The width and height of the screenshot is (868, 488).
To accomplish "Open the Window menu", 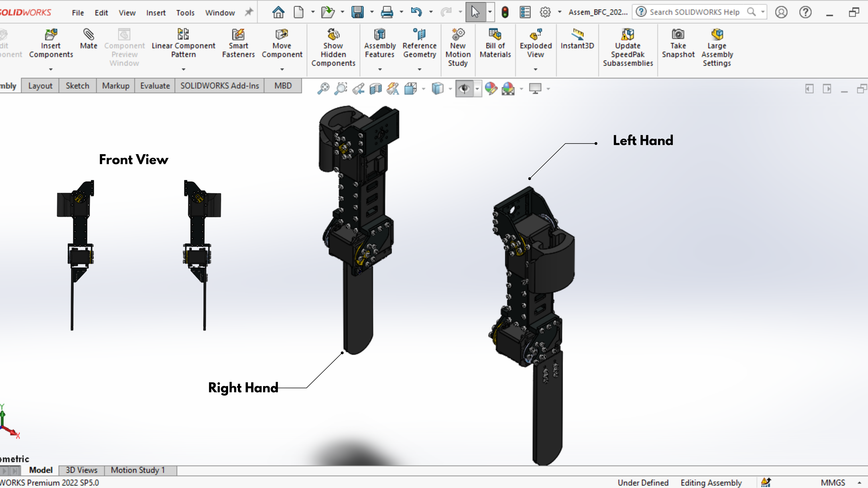I will [x=220, y=13].
